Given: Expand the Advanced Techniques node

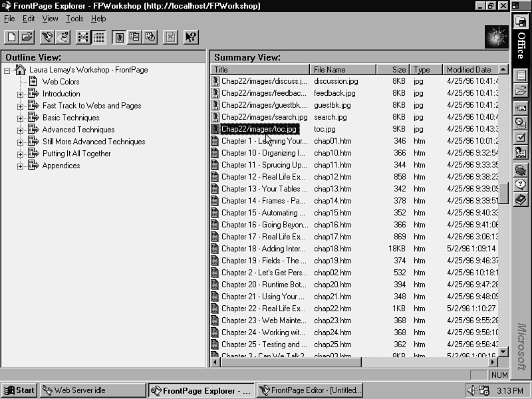Looking at the screenshot, I should point(20,130).
